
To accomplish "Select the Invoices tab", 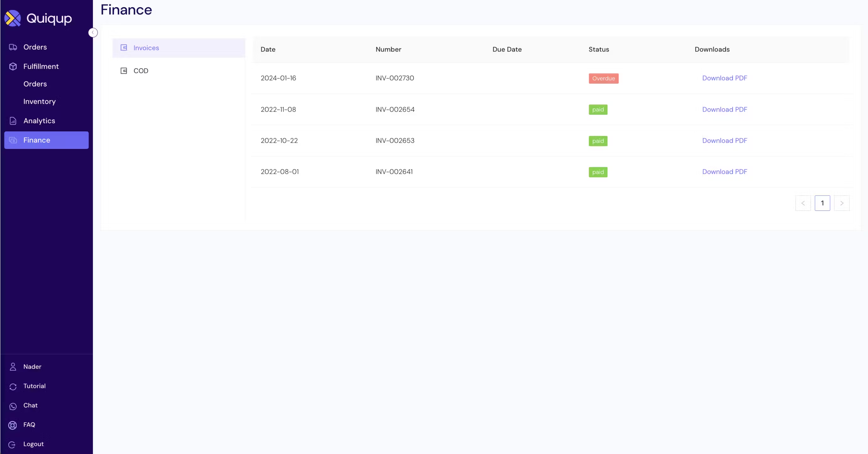I will pos(146,48).
